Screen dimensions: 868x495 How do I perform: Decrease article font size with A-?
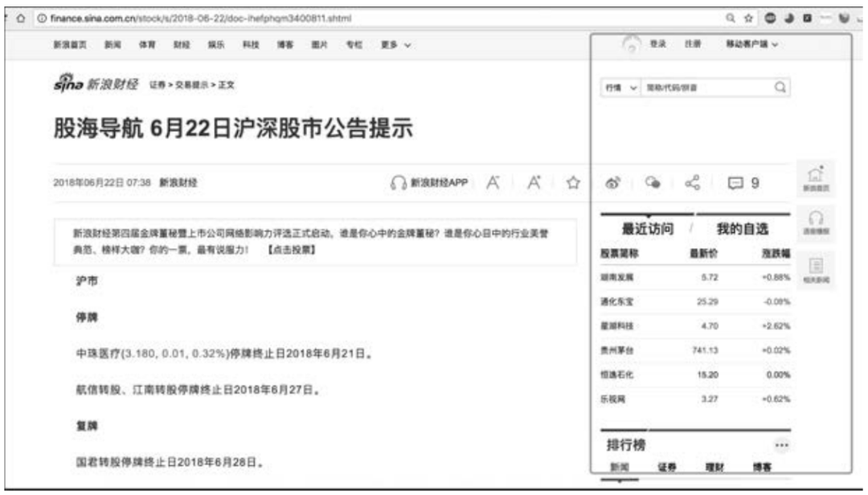click(x=493, y=182)
